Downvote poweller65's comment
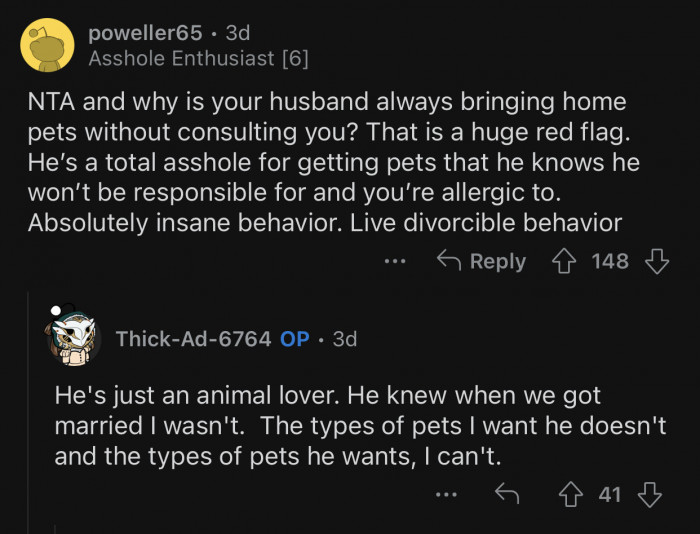This screenshot has width=700, height=534. (x=656, y=262)
